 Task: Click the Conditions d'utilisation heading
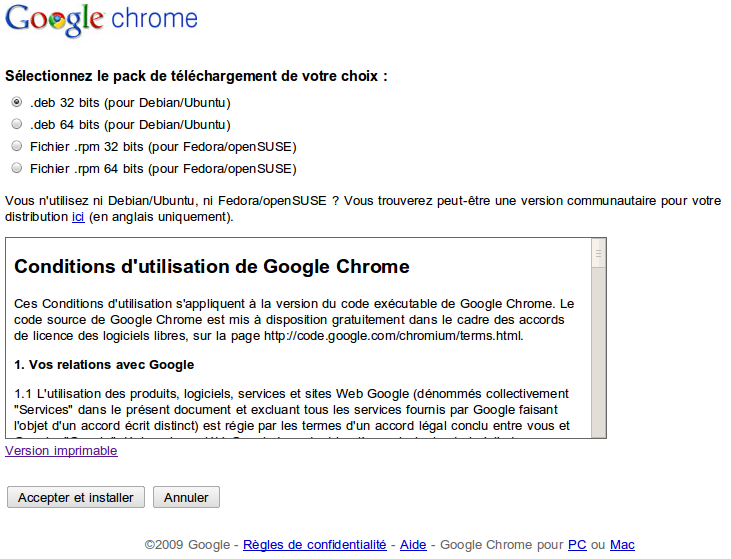[212, 267]
